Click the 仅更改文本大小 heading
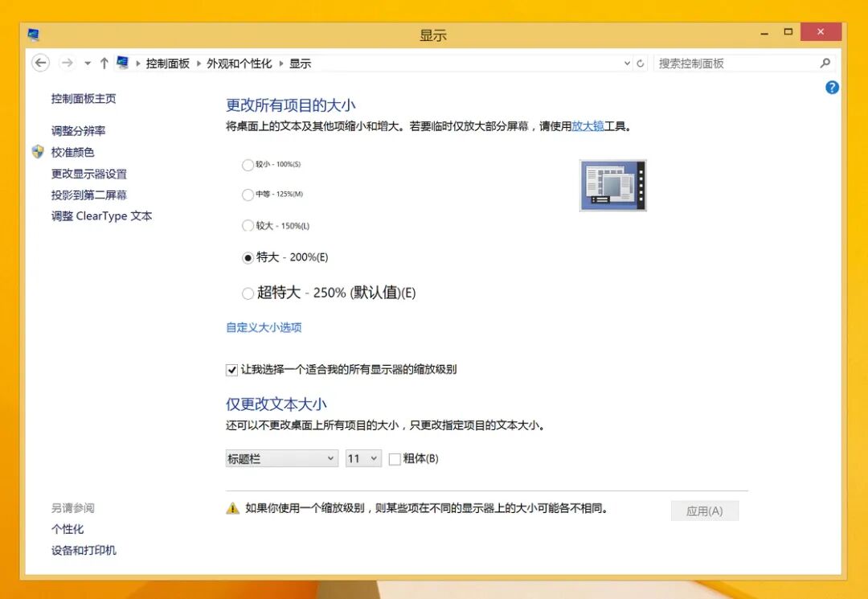This screenshot has height=599, width=868. pos(276,404)
